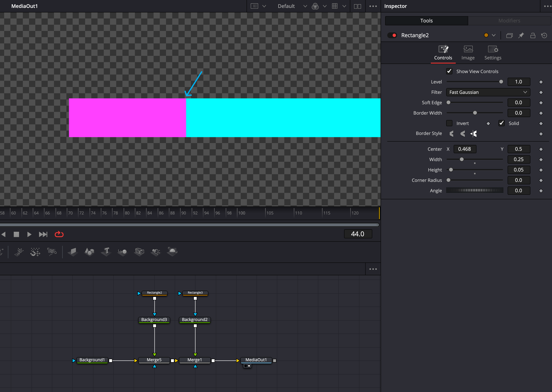The width and height of the screenshot is (552, 392).
Task: Add a Text 3D node
Action: 106,252
